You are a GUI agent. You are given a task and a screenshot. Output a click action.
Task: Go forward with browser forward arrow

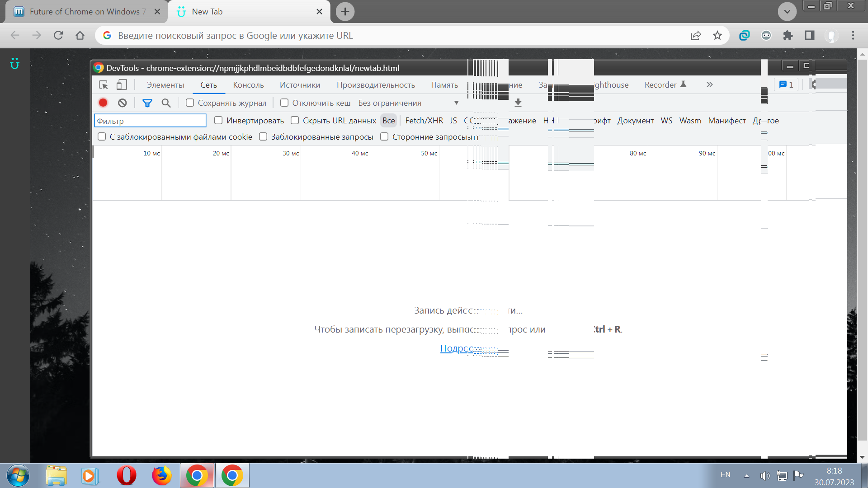click(37, 35)
